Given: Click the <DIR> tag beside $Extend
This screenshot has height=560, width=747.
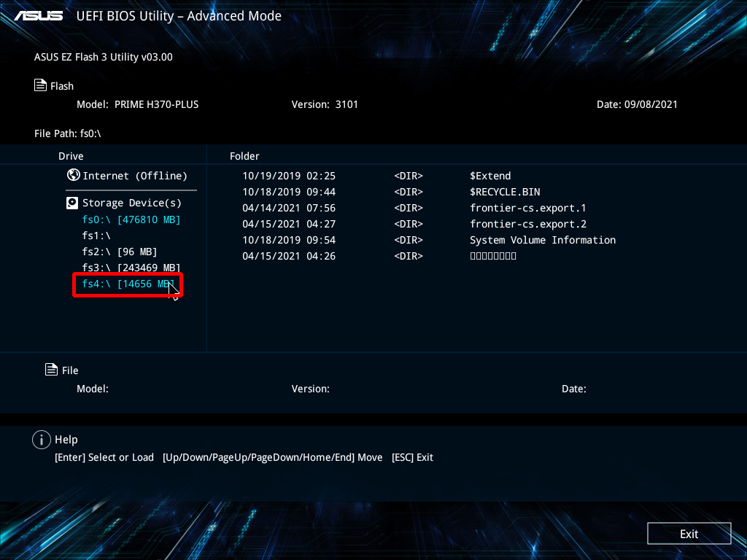Looking at the screenshot, I should click(409, 176).
